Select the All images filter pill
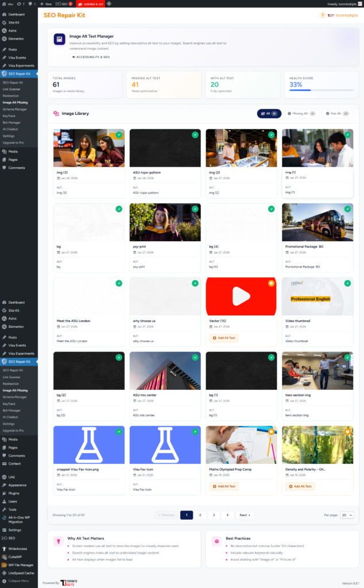This screenshot has height=588, width=364. pyautogui.click(x=269, y=114)
